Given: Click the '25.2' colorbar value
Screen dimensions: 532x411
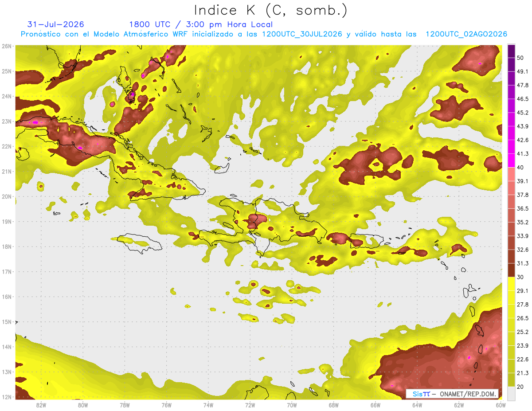Looking at the screenshot, I should (523, 332).
